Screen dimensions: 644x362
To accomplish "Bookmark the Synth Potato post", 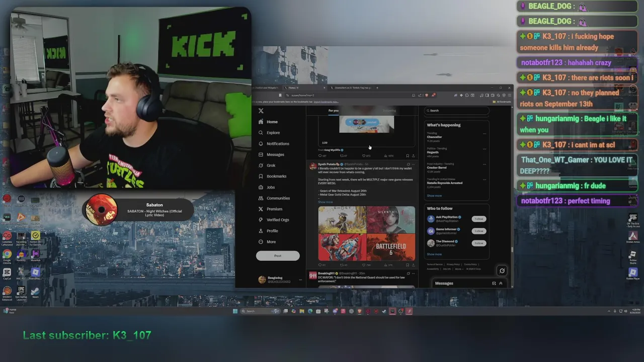I will (x=408, y=265).
